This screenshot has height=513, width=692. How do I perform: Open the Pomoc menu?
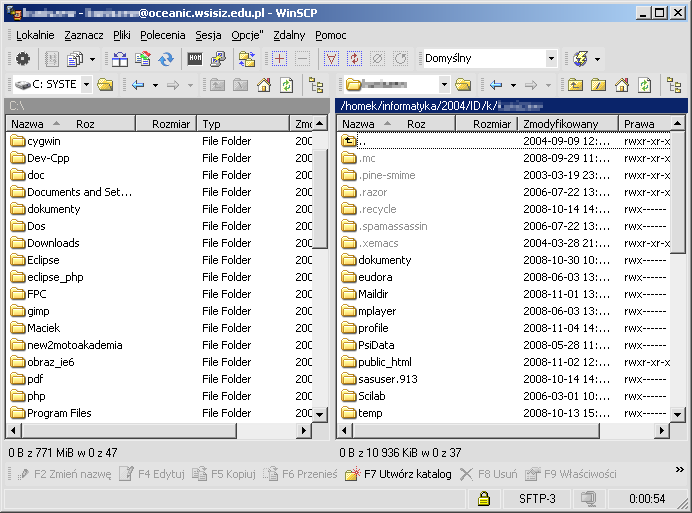click(331, 35)
